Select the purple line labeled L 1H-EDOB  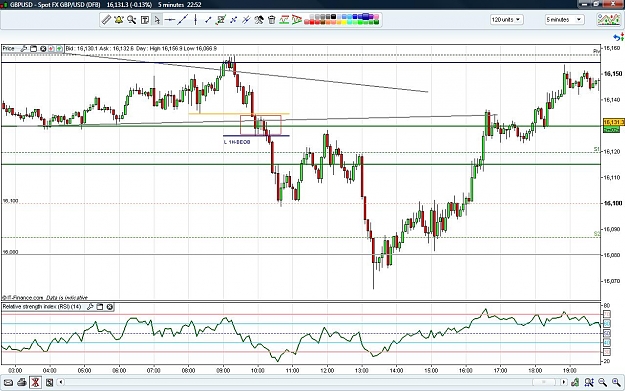[x=256, y=136]
